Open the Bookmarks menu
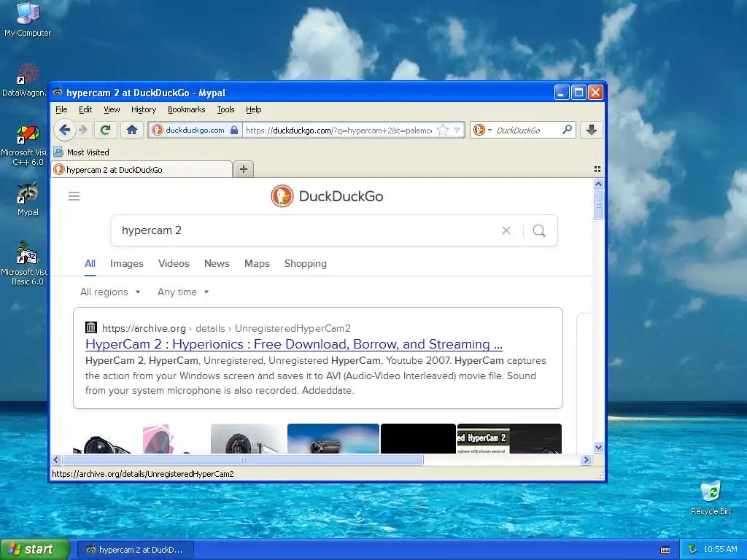 (x=186, y=109)
